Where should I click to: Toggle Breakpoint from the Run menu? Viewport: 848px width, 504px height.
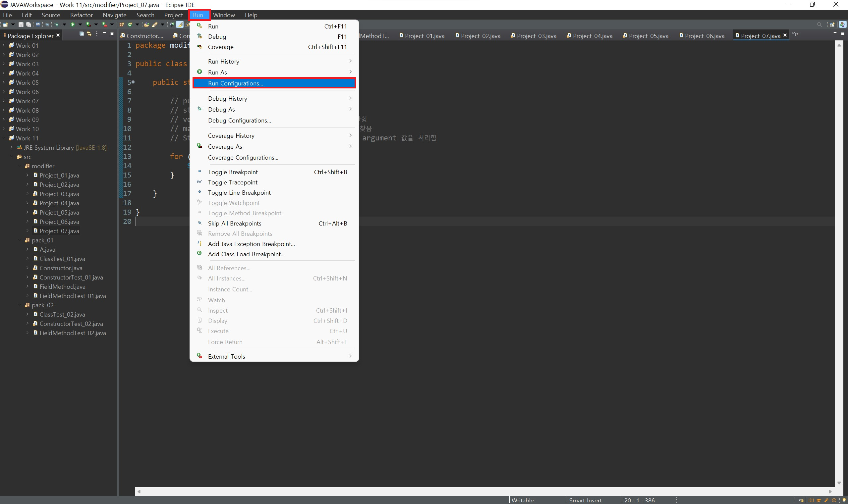(233, 172)
